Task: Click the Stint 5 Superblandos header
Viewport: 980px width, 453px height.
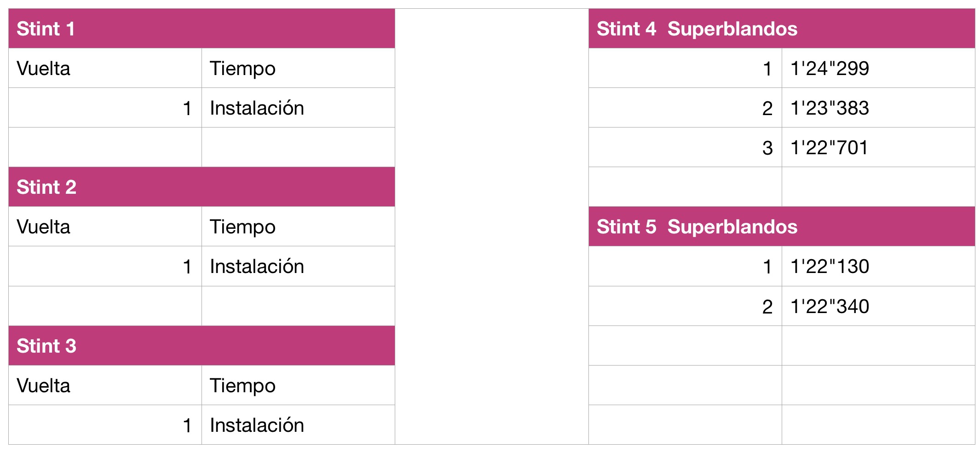Action: (x=781, y=226)
